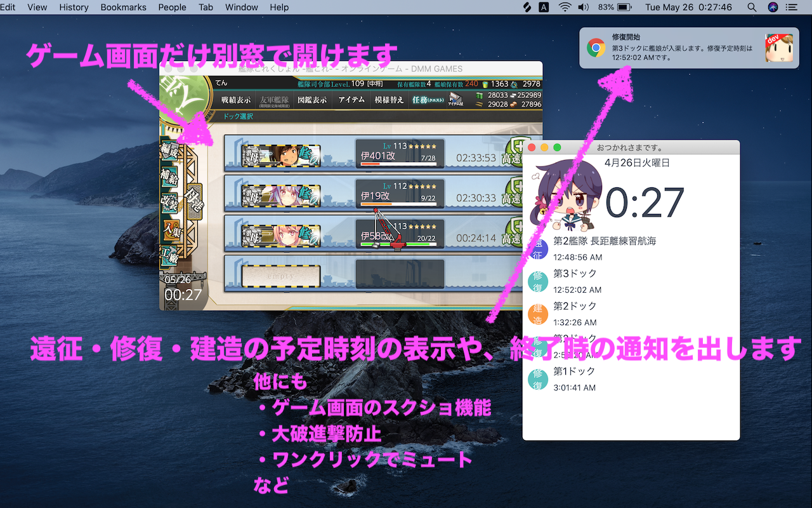Open Spotlight search in menu bar
The width and height of the screenshot is (812, 508).
pos(752,7)
